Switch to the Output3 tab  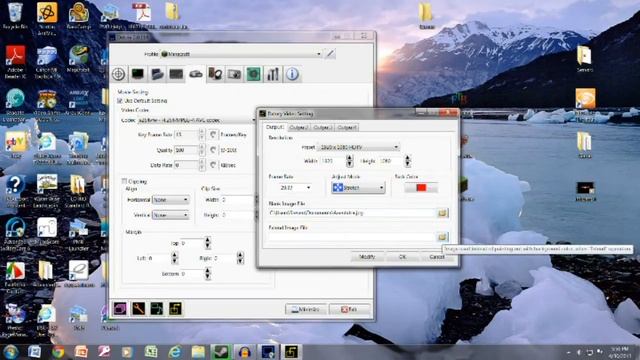coord(322,128)
